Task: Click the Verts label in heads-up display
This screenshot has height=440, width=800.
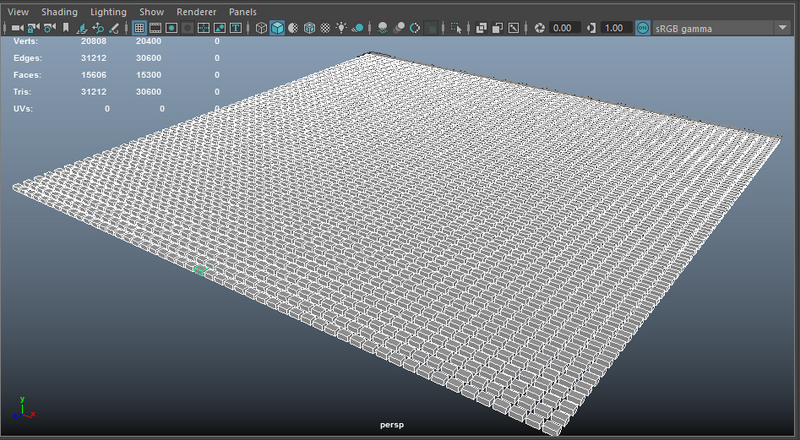Action: pyautogui.click(x=26, y=41)
